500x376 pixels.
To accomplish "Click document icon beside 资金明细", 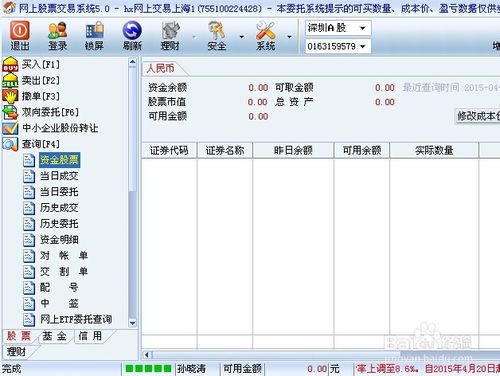I will click(x=29, y=240).
